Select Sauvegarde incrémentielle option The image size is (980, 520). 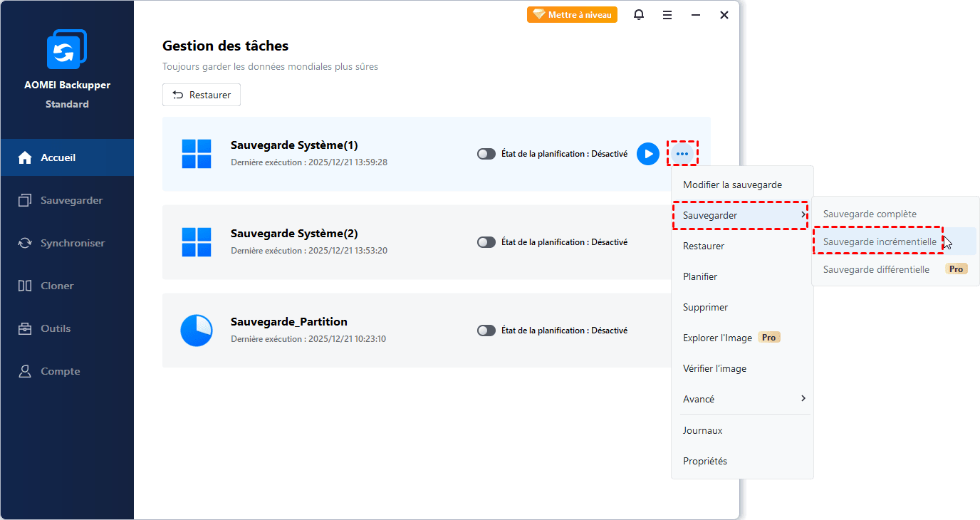[x=880, y=241]
